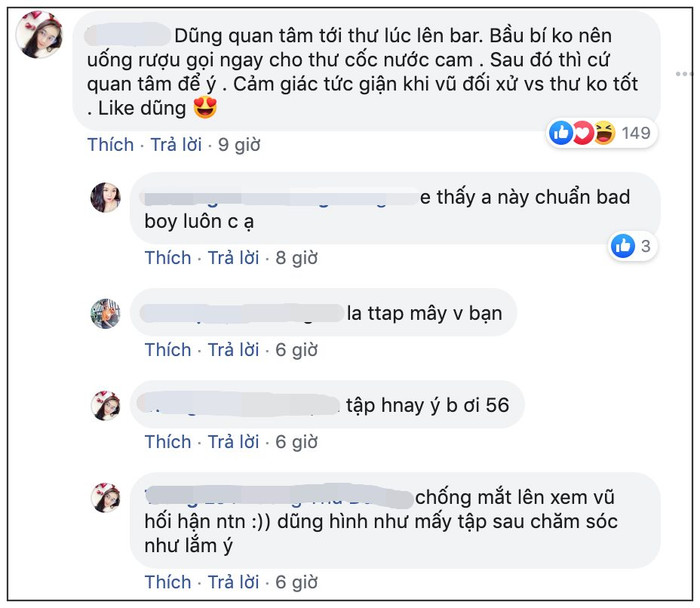Open the top commenter's profile picture
The image size is (700, 608).
pyautogui.click(x=39, y=35)
